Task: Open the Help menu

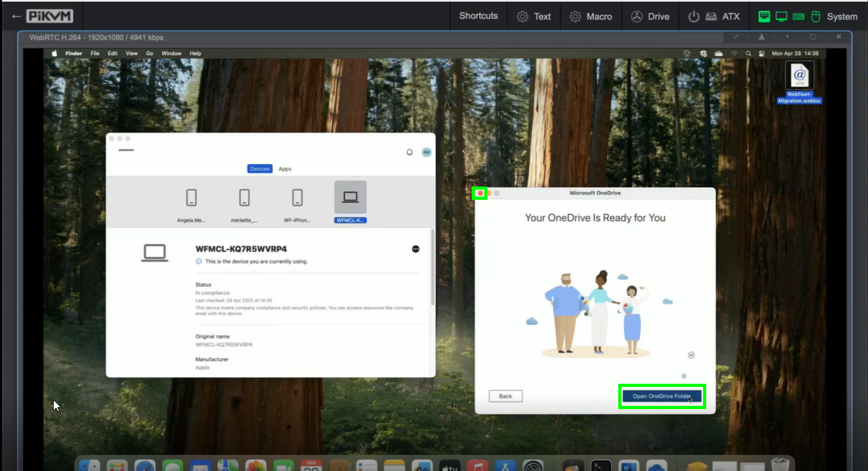Action: [196, 54]
